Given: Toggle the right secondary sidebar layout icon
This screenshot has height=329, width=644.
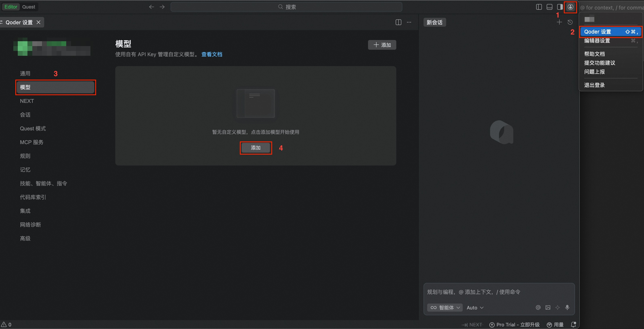Looking at the screenshot, I should point(560,7).
